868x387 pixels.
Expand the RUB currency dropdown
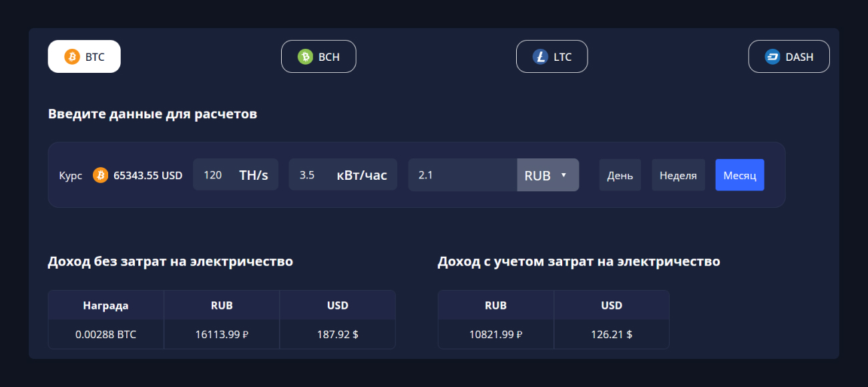[547, 175]
